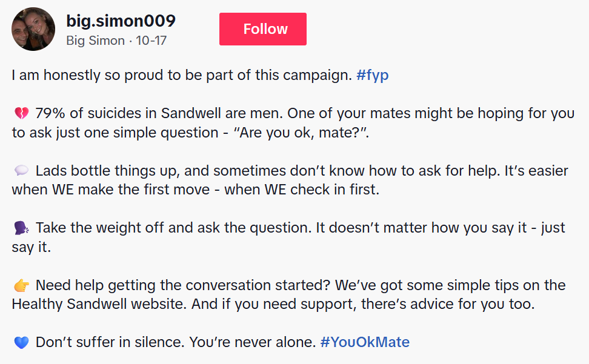Click the speech bubble emoji
Viewport: 589px width, 364px height.
pyautogui.click(x=21, y=171)
